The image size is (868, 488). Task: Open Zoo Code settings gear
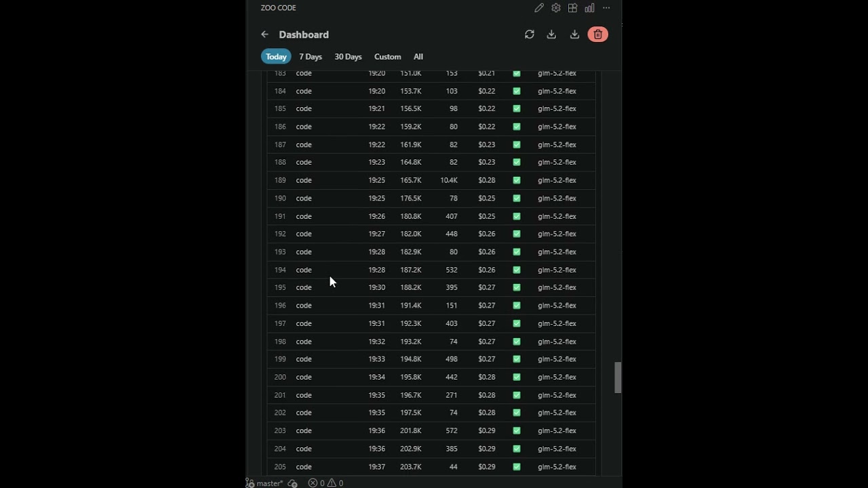point(556,8)
